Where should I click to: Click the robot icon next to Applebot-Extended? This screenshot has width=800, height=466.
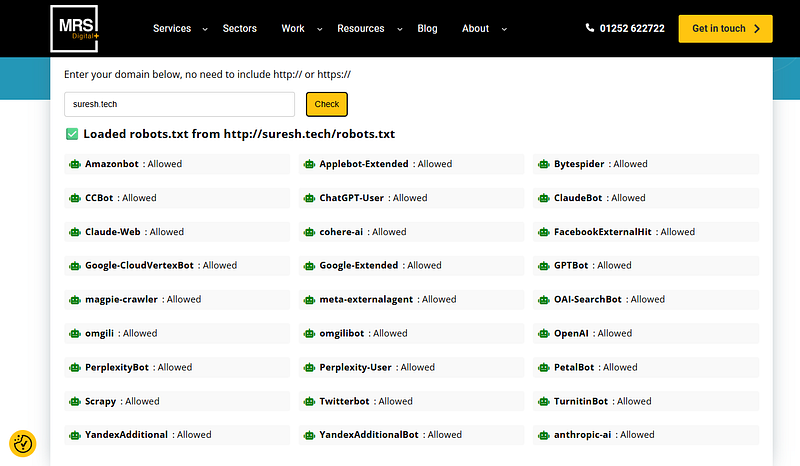click(309, 164)
